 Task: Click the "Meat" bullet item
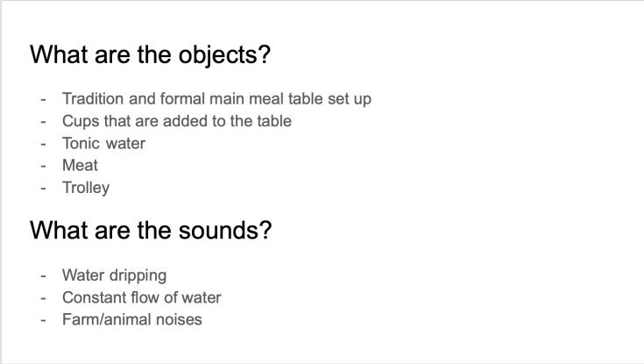[81, 165]
